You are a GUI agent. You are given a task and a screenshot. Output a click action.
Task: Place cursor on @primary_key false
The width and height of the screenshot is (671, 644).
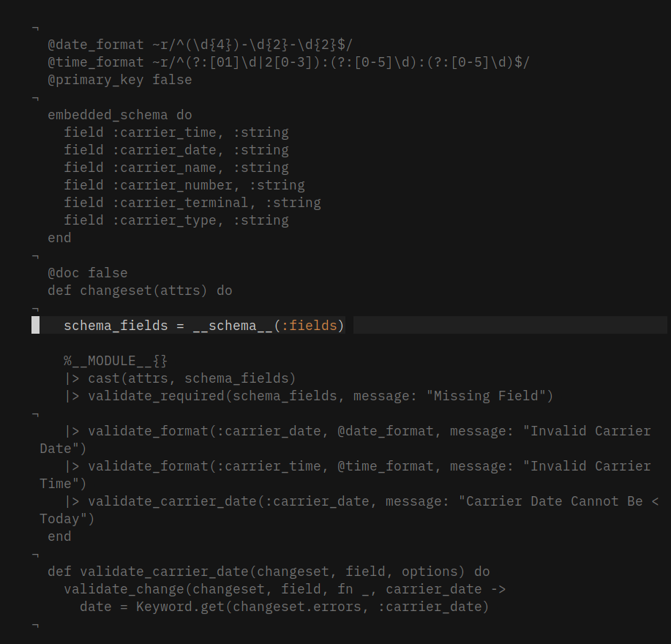120,80
